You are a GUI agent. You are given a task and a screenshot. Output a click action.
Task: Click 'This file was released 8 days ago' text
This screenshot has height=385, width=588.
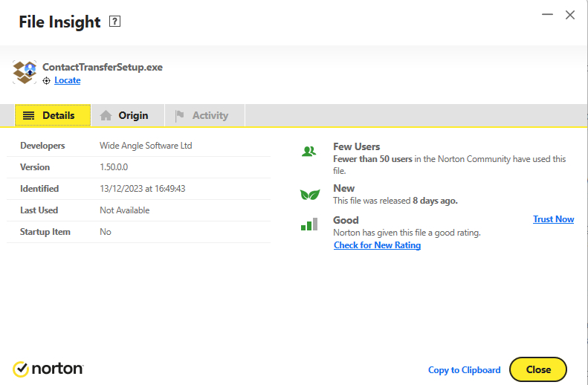395,201
